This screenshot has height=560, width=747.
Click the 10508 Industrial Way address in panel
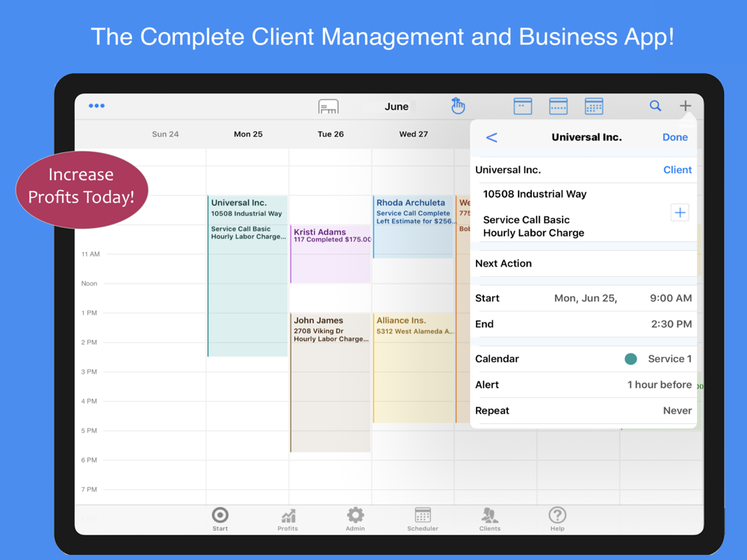coord(535,194)
